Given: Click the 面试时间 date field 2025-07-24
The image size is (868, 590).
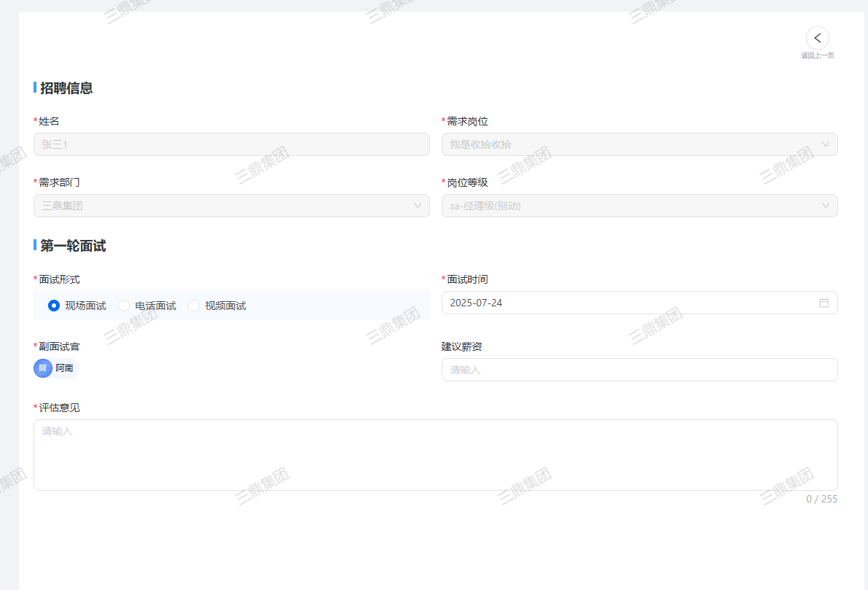Looking at the screenshot, I should [x=627, y=303].
